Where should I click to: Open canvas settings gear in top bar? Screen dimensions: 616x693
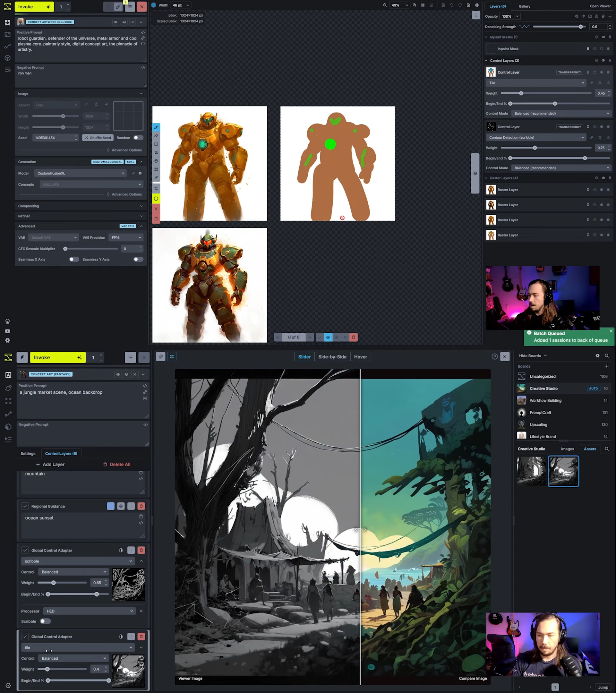(477, 5)
